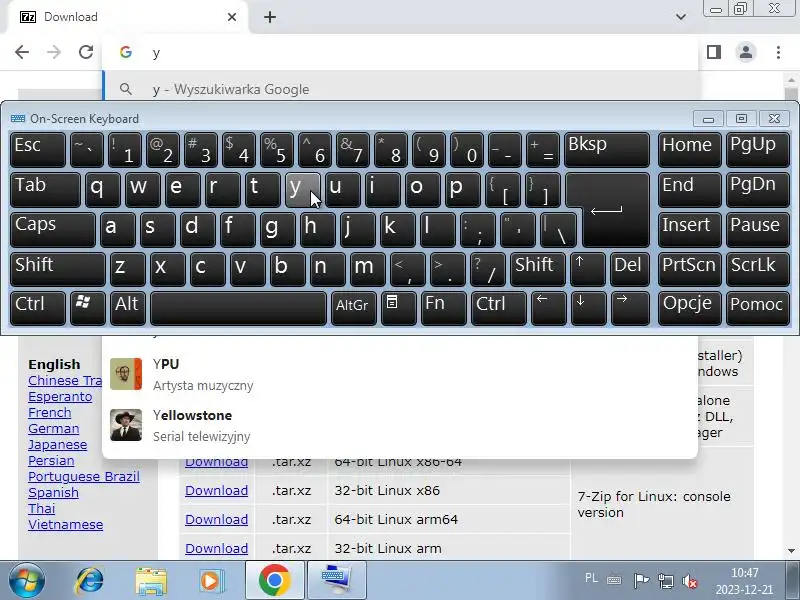Toggle the AltGr key
The height and width of the screenshot is (600, 800).
(354, 308)
